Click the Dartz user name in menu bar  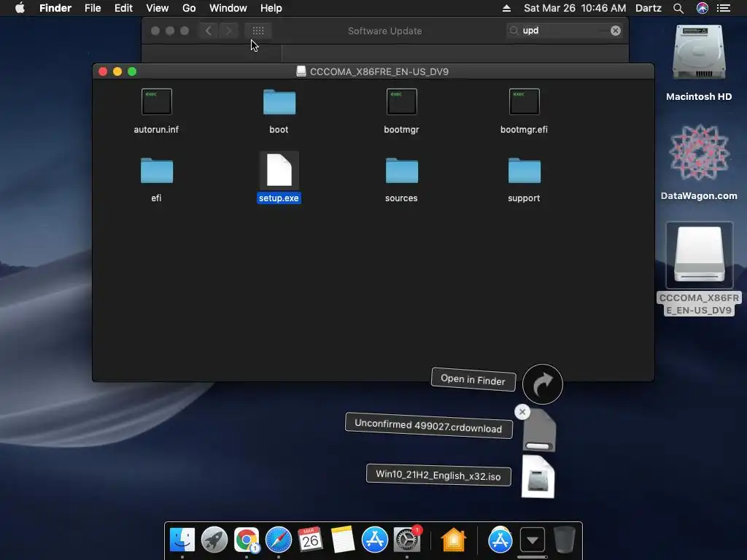pos(649,8)
